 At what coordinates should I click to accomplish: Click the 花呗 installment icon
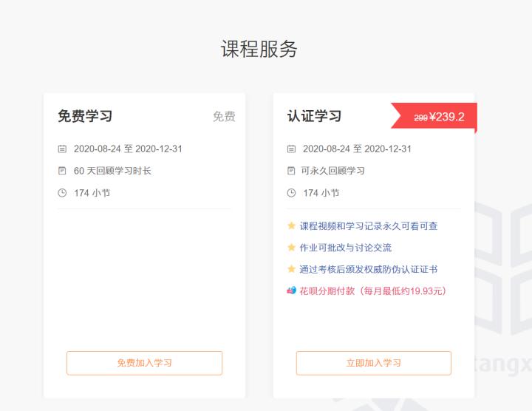tap(291, 291)
